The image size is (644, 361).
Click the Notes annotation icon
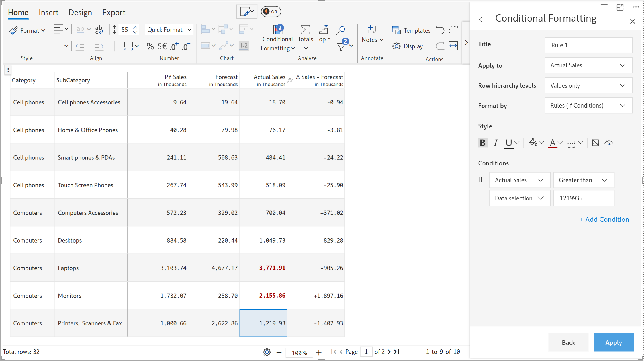pos(372,30)
